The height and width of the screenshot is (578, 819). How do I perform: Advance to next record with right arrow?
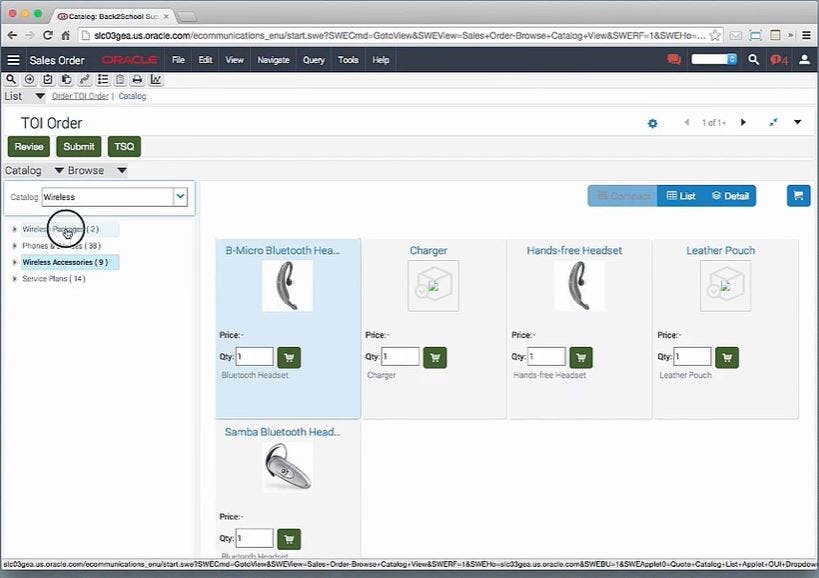(x=744, y=123)
